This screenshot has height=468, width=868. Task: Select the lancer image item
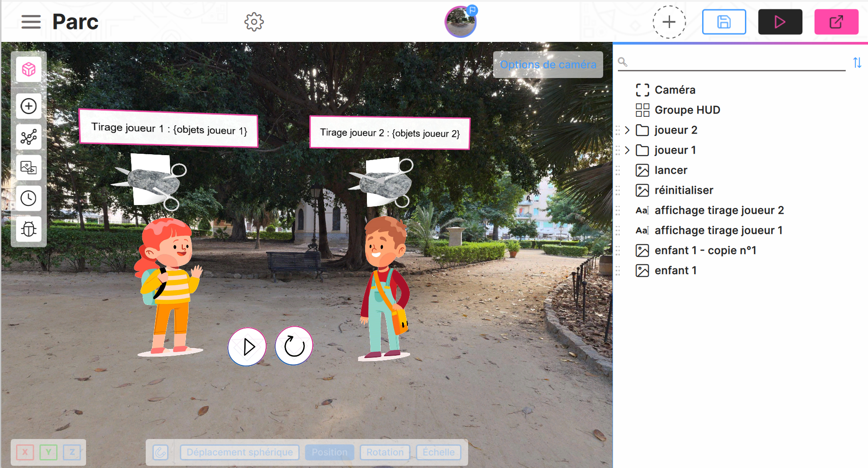671,170
